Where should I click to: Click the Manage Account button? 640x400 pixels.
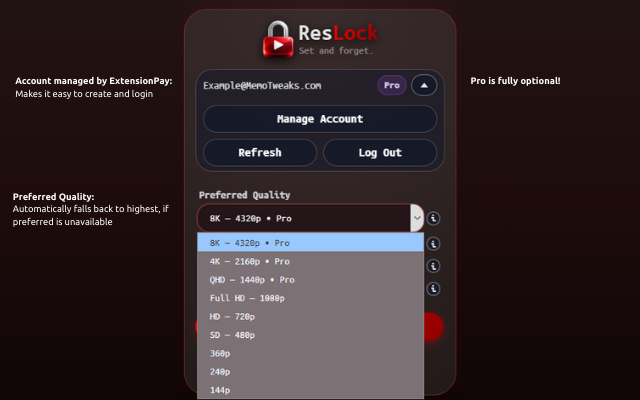point(320,119)
